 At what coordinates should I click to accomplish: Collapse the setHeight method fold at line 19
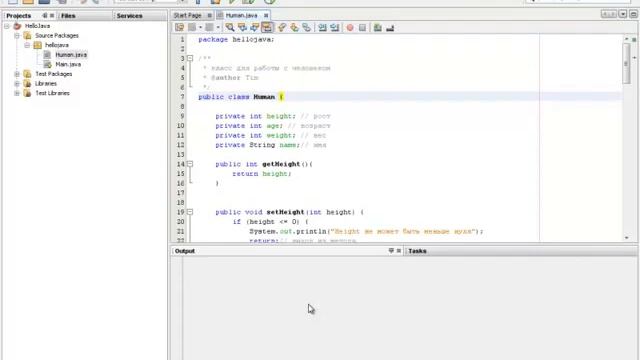click(x=190, y=212)
